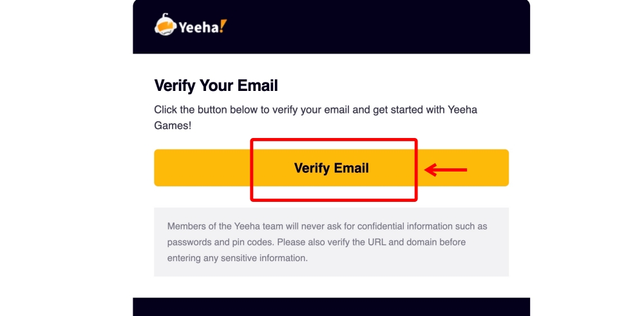Click the bottom edge of red highlight rectangle
Image resolution: width=644 pixels, height=316 pixels.
pyautogui.click(x=334, y=200)
